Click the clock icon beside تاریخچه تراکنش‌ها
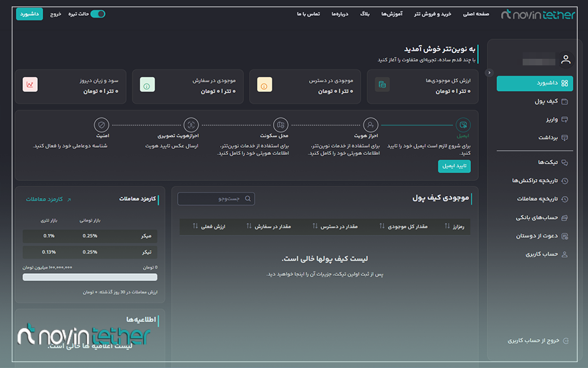The width and height of the screenshot is (588, 368). [x=564, y=181]
